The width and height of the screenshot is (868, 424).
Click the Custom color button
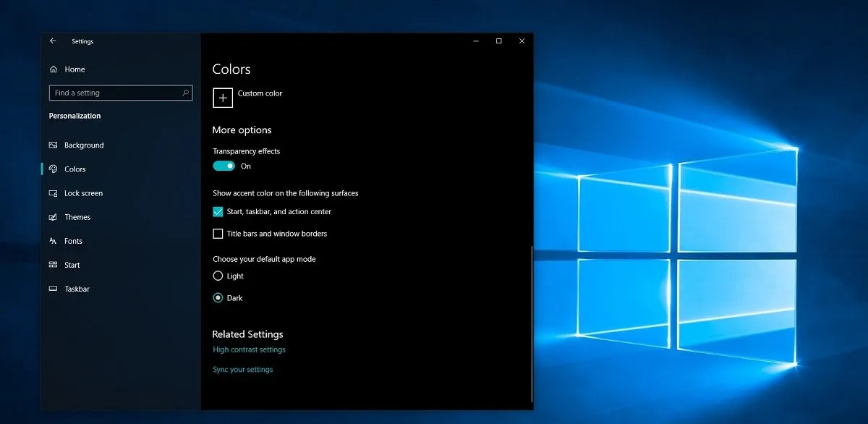tap(222, 98)
